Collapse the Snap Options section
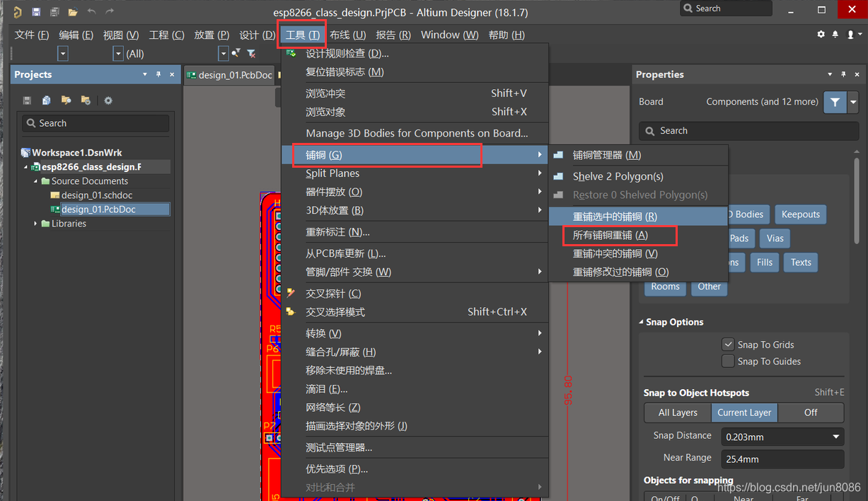 click(642, 322)
